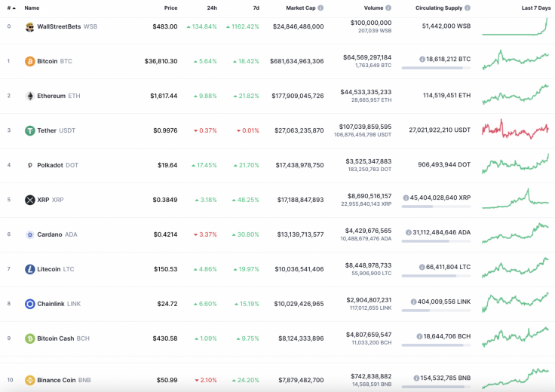
Task: Click info icon beside Binance Coin supply
Action: 416,378
